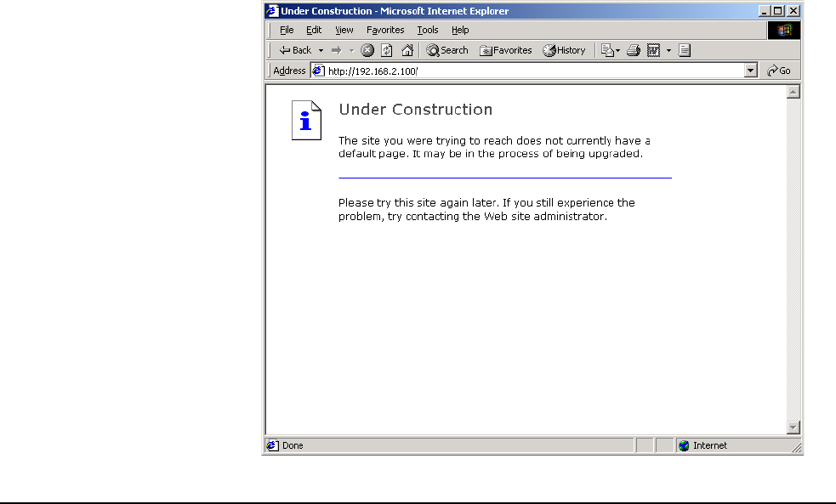Click 'Please try this site again later' text
This screenshot has width=836, height=504.
click(x=418, y=203)
